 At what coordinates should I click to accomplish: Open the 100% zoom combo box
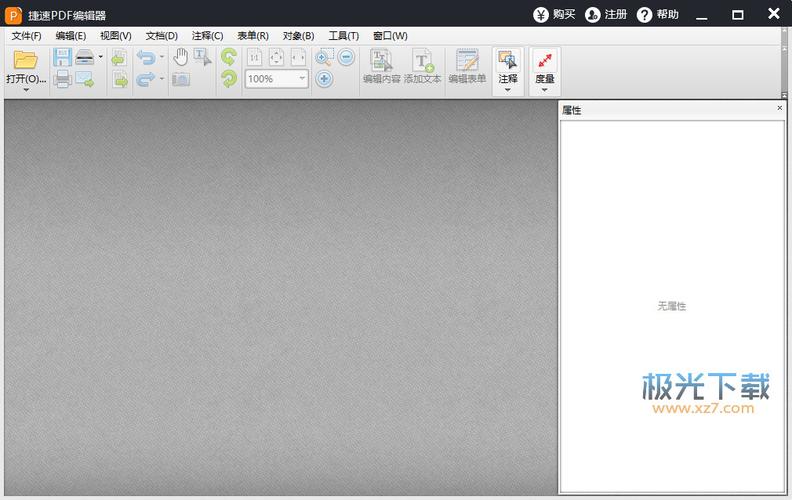point(276,79)
